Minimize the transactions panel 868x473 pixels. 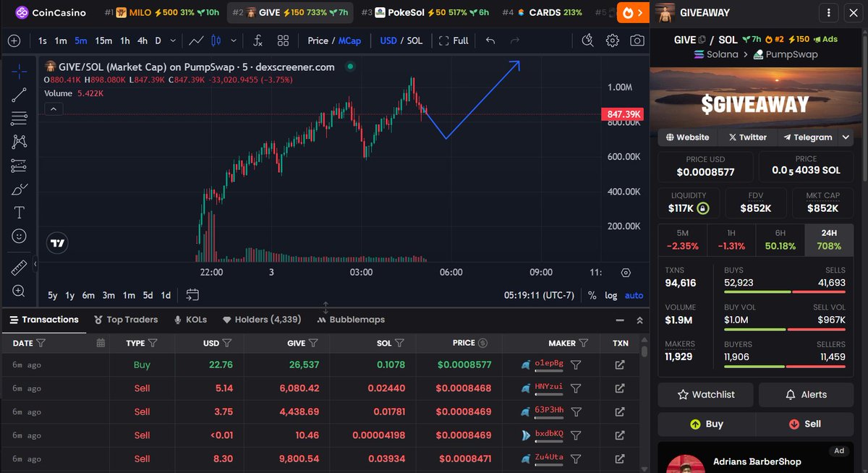coord(620,320)
